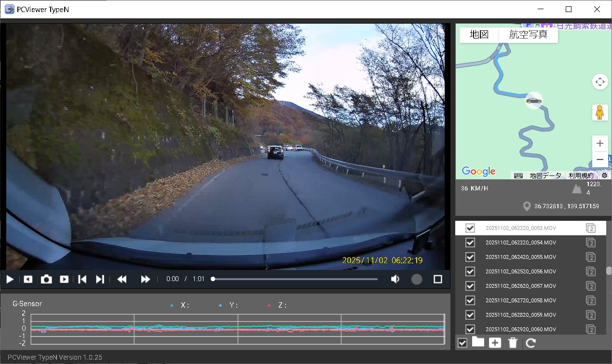Select 20251102_062520_0056.MOV in the file list
Screen dimensions: 612x364
pos(520,271)
